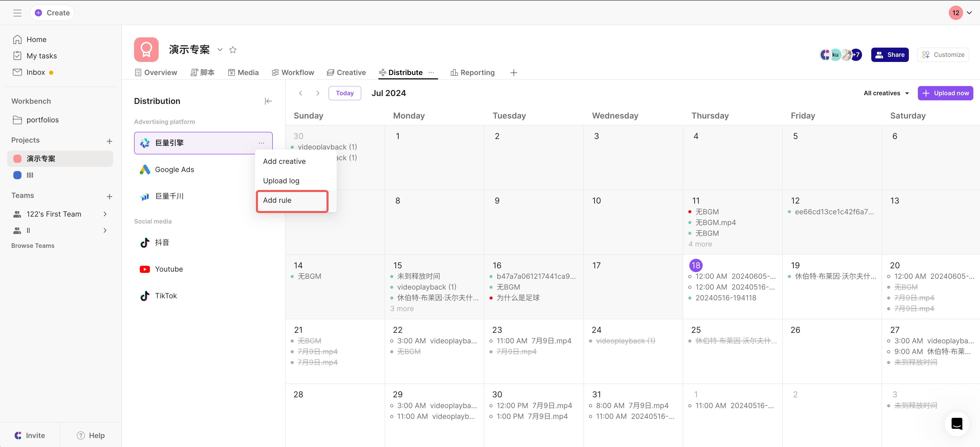Expand the 演示专案 project title dropdown

click(x=220, y=50)
